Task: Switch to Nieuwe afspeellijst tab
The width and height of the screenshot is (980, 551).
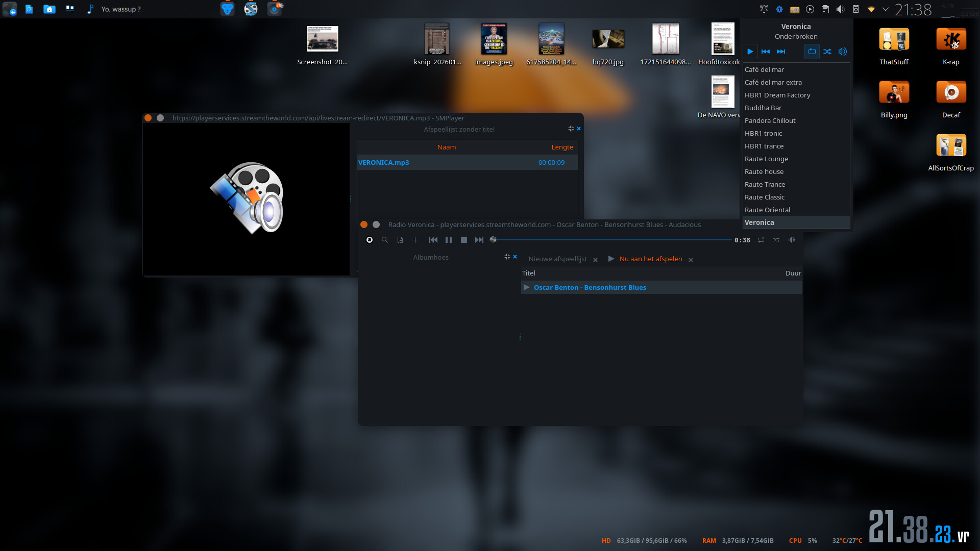Action: [557, 259]
